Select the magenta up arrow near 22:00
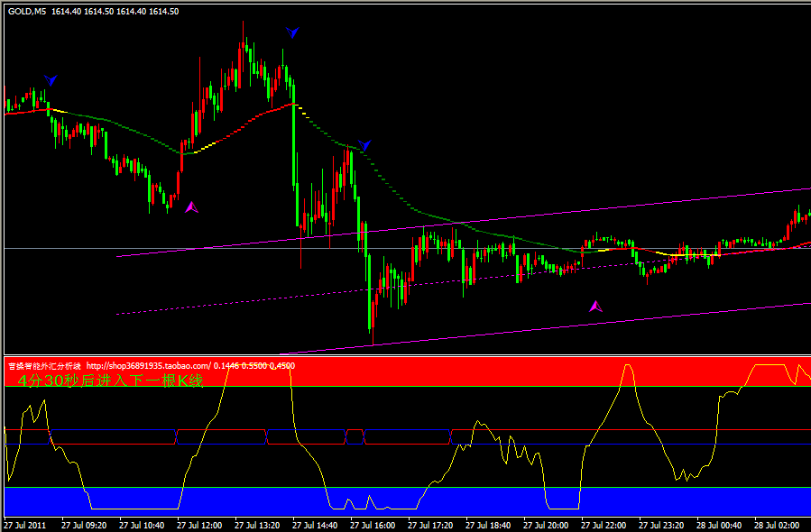 (595, 307)
